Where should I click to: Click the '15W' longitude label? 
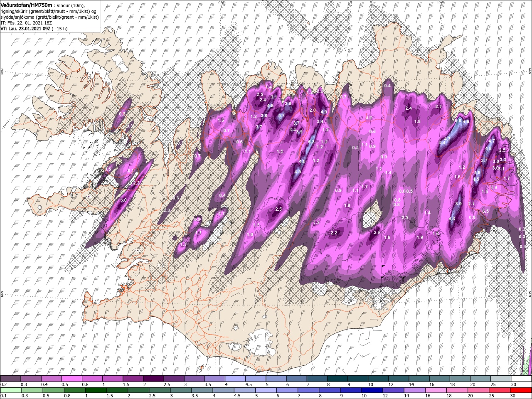tap(441, 2)
